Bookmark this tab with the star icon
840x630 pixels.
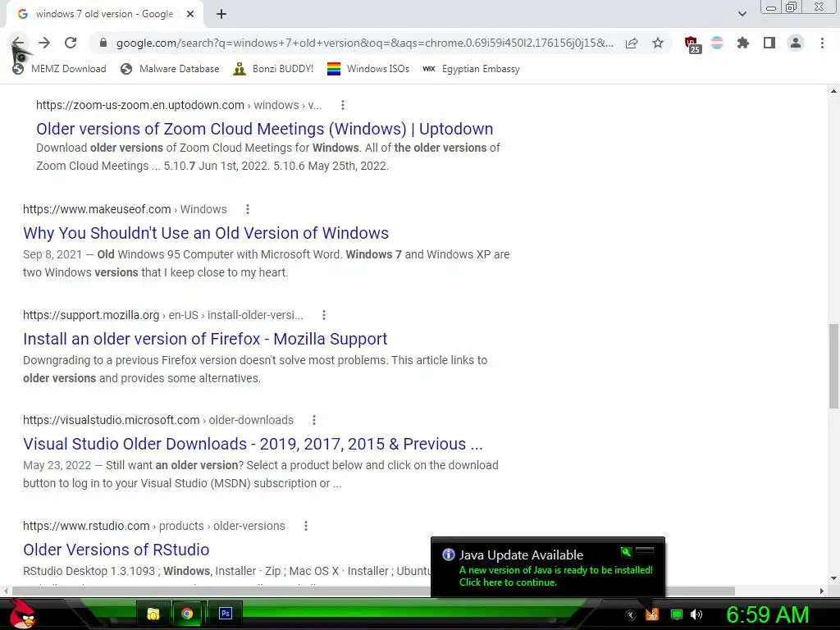tap(658, 43)
